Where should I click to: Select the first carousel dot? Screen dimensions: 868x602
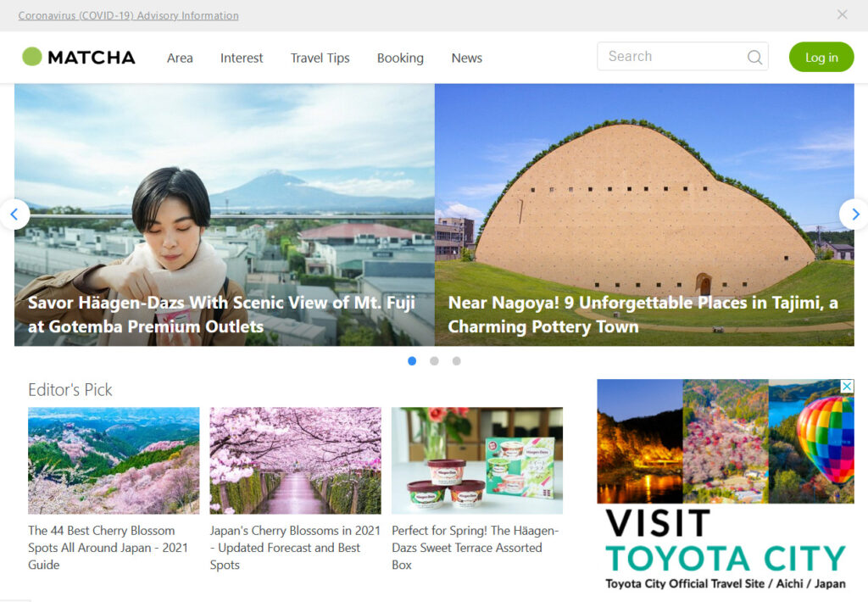tap(412, 361)
